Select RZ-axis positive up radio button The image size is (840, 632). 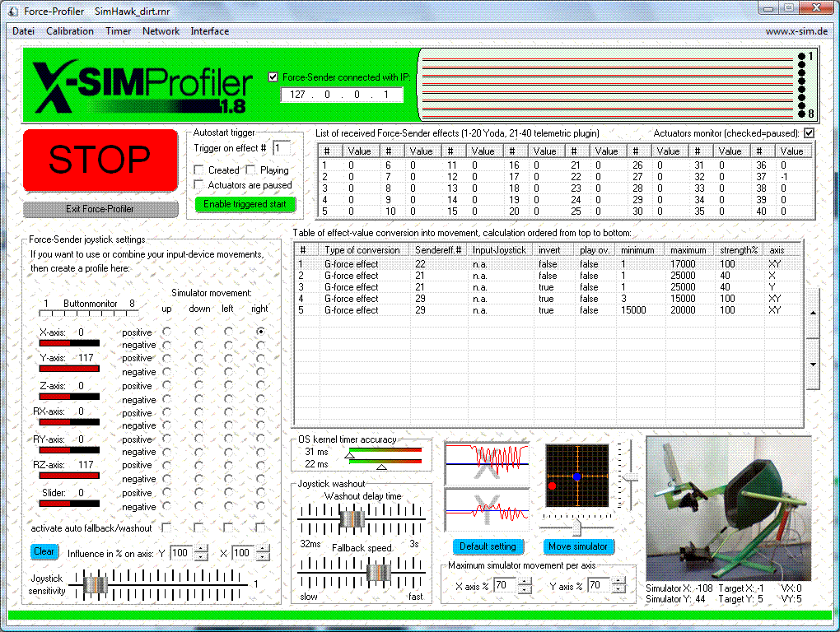point(166,465)
